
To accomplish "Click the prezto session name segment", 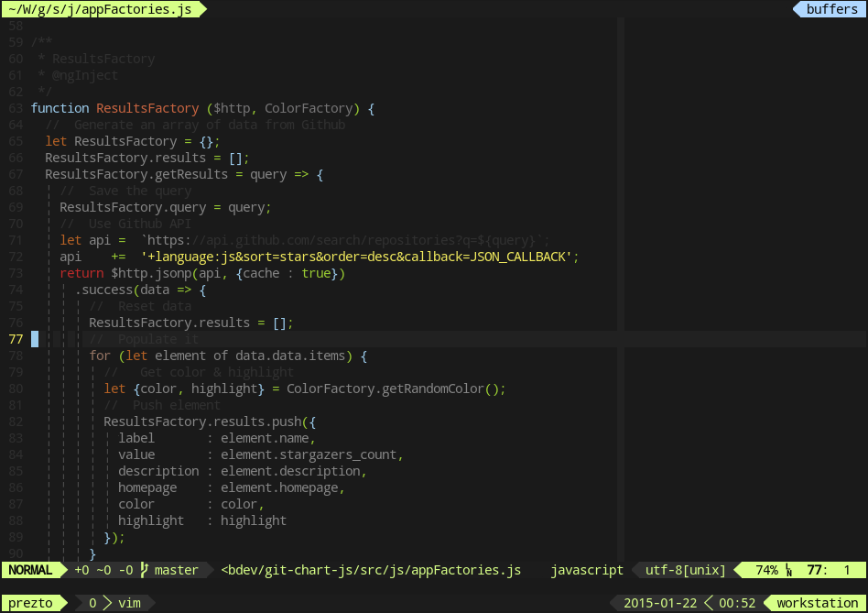I will [x=33, y=603].
